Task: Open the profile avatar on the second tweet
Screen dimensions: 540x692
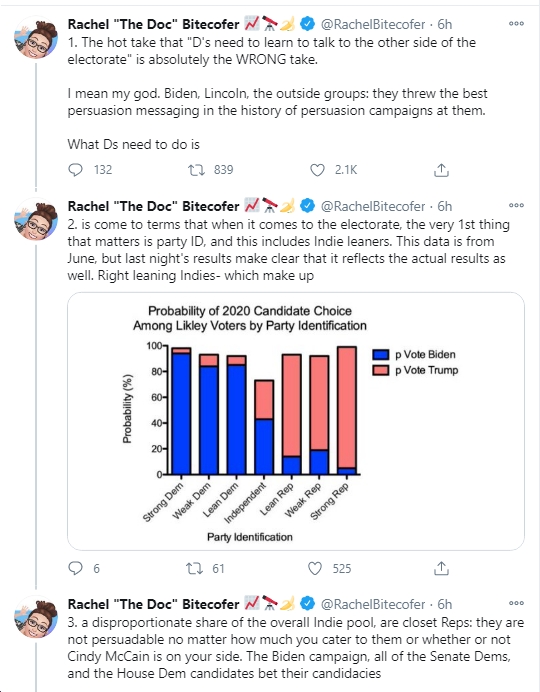Action: [x=36, y=218]
